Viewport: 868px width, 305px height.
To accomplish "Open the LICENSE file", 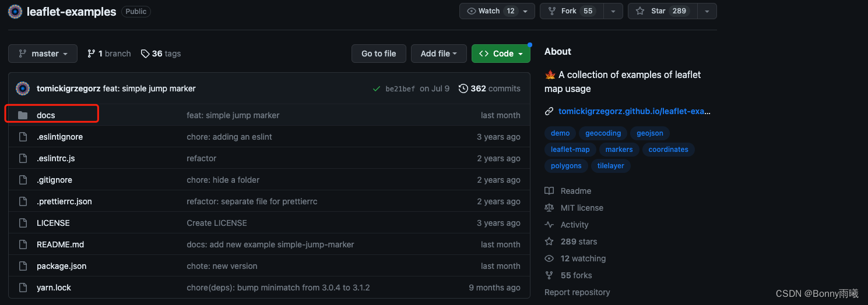I will coord(53,223).
